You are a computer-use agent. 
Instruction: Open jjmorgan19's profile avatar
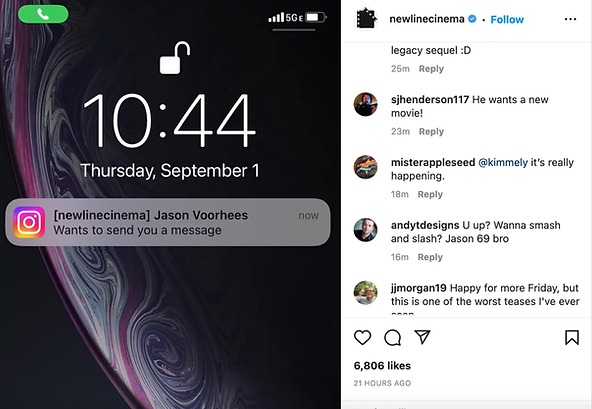click(365, 292)
